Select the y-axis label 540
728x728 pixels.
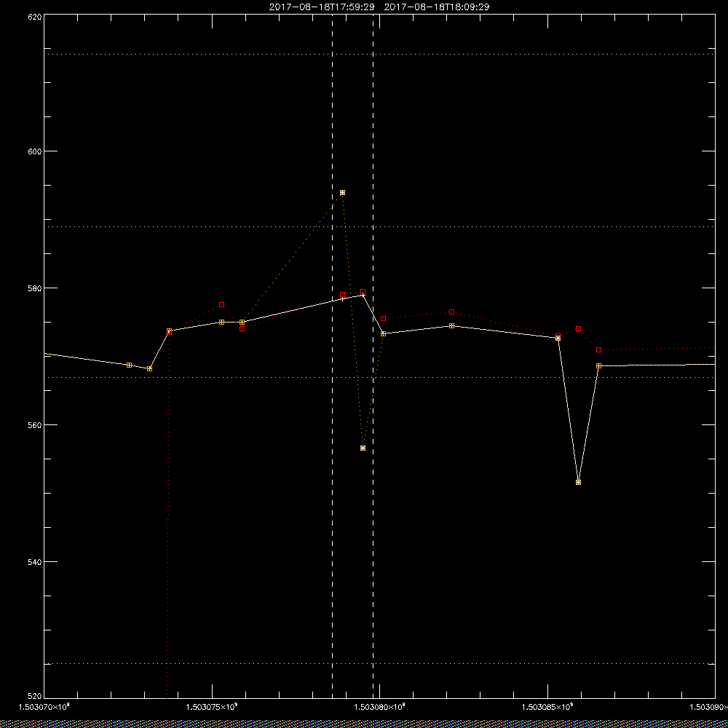click(x=36, y=562)
